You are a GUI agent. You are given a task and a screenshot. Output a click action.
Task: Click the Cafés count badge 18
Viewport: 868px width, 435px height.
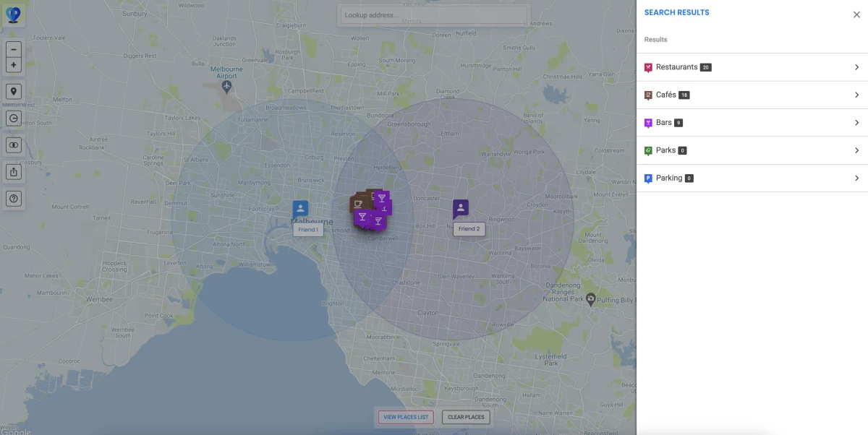[684, 95]
